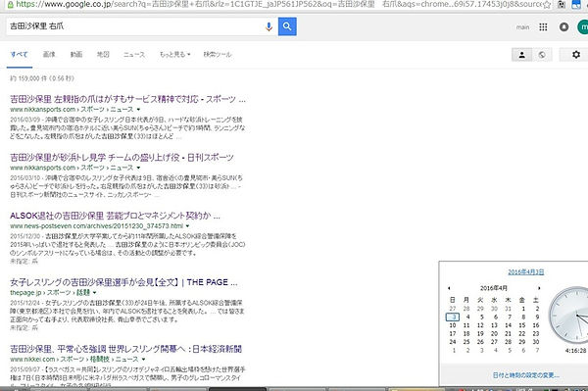This screenshot has height=391, width=588.
Task: Click the 2016年4月3日 date link
Action: pos(525,271)
